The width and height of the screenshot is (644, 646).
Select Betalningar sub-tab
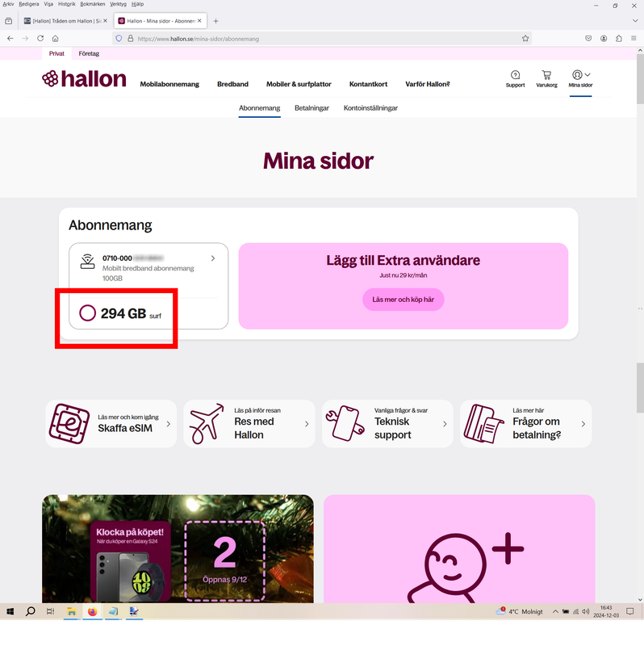[x=312, y=108]
